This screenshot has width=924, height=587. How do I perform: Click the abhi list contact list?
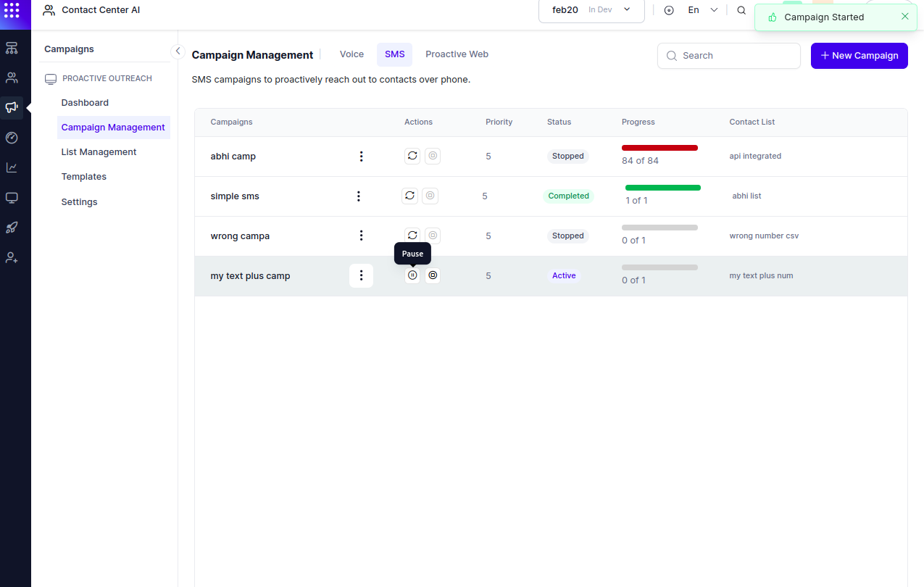(x=746, y=196)
